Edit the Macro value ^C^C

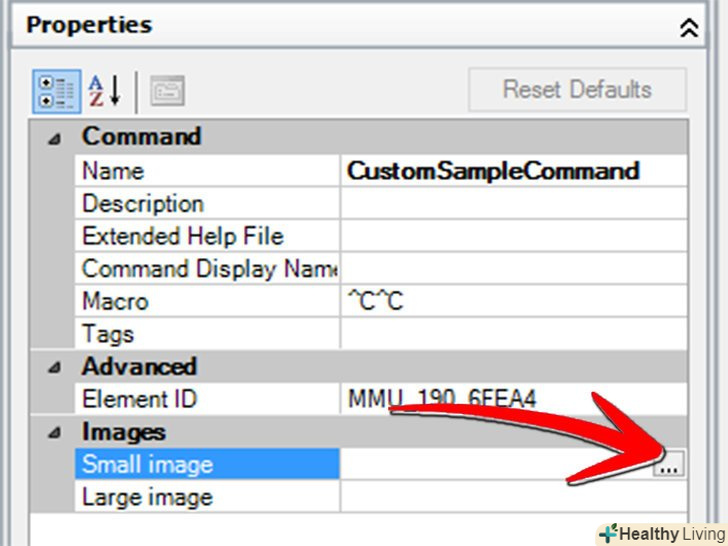point(514,301)
